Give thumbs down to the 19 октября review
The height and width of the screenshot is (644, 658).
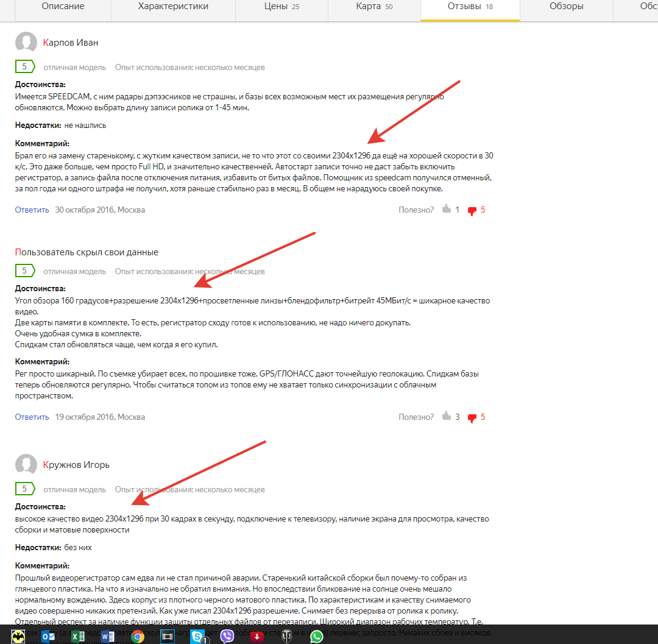pyautogui.click(x=472, y=418)
